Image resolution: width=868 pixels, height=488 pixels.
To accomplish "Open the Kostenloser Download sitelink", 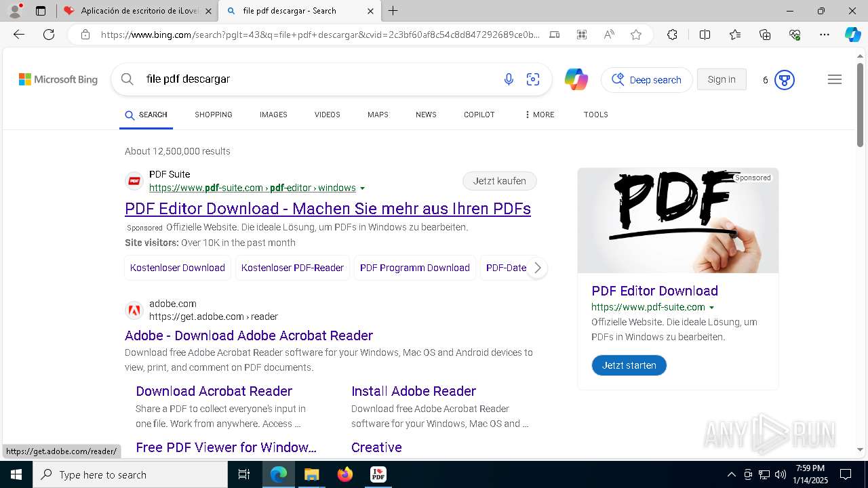I will [178, 268].
